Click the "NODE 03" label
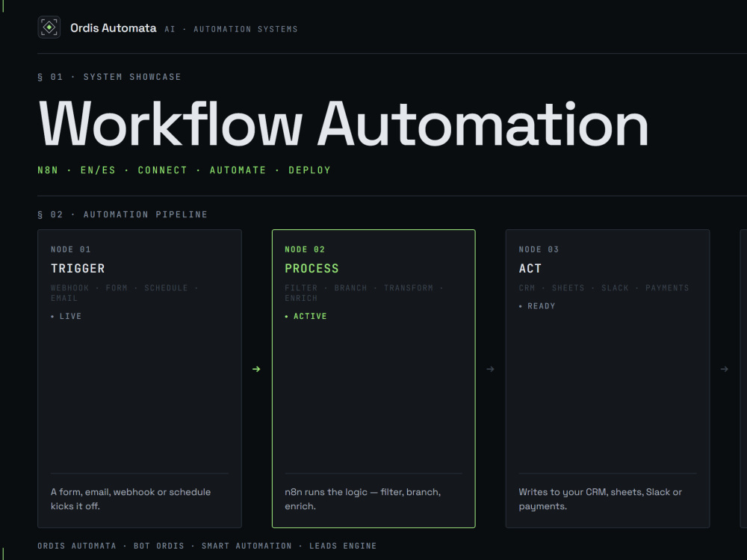This screenshot has height=560, width=747. click(539, 249)
